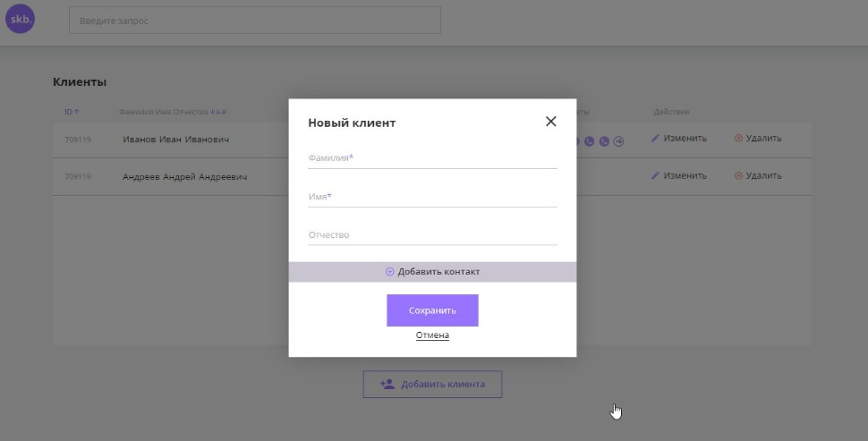868x441 pixels.
Task: Click the rightmost phone icon in Иванов's contacts
Action: [x=604, y=141]
